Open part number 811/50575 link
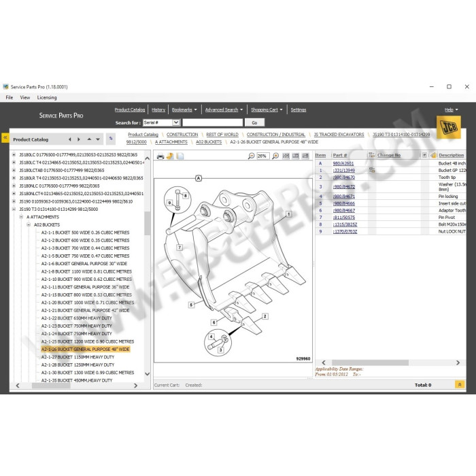 click(x=343, y=218)
